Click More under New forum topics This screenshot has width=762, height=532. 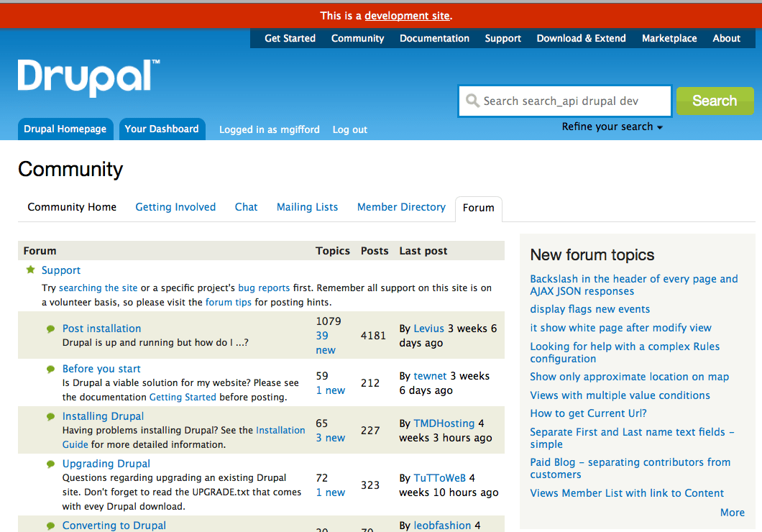point(733,512)
